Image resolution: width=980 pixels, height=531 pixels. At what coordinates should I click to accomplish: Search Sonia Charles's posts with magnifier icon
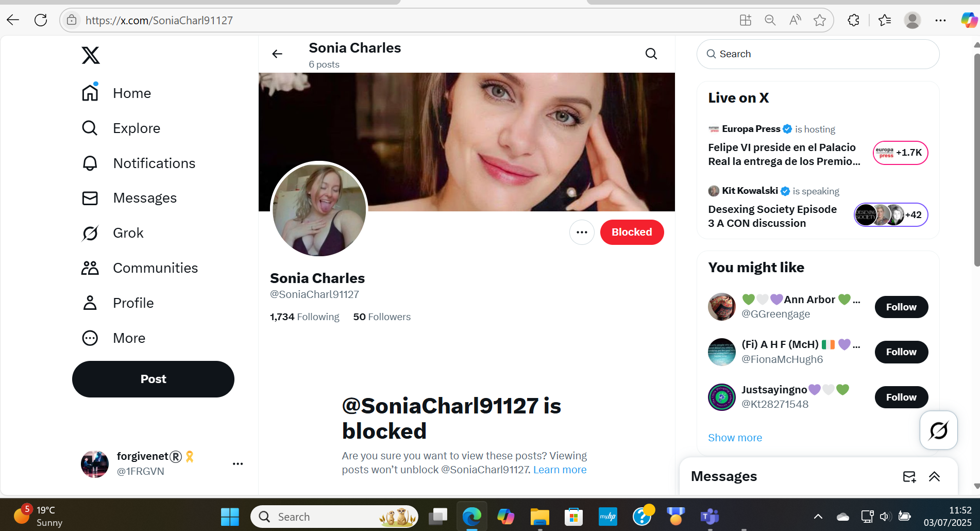651,54
